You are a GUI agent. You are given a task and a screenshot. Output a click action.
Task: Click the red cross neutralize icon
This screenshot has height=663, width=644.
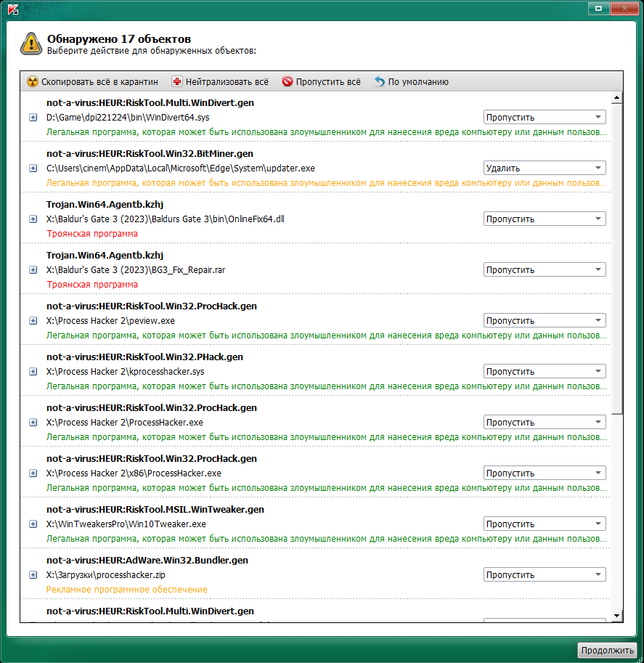coord(176,81)
